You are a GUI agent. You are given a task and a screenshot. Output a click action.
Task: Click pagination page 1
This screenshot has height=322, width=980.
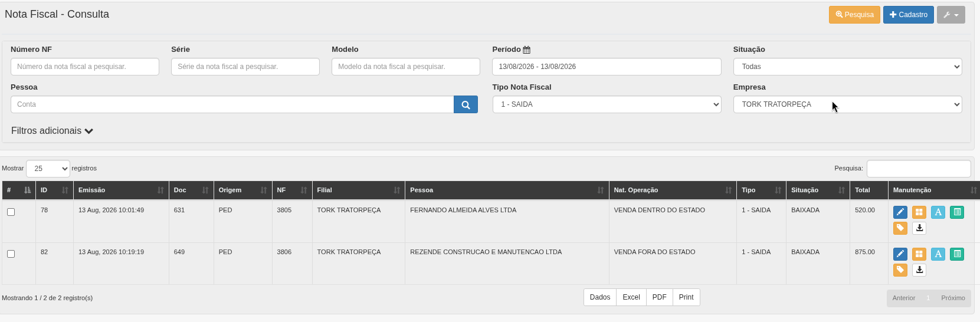(x=928, y=298)
